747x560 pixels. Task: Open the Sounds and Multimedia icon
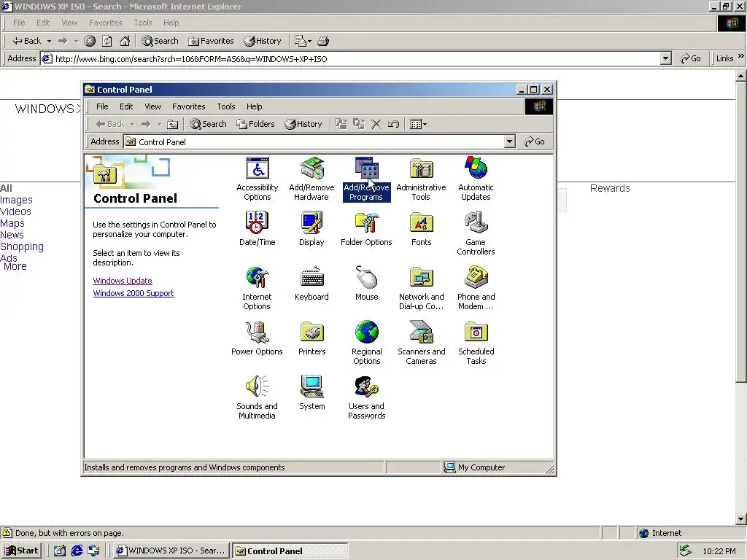[258, 398]
